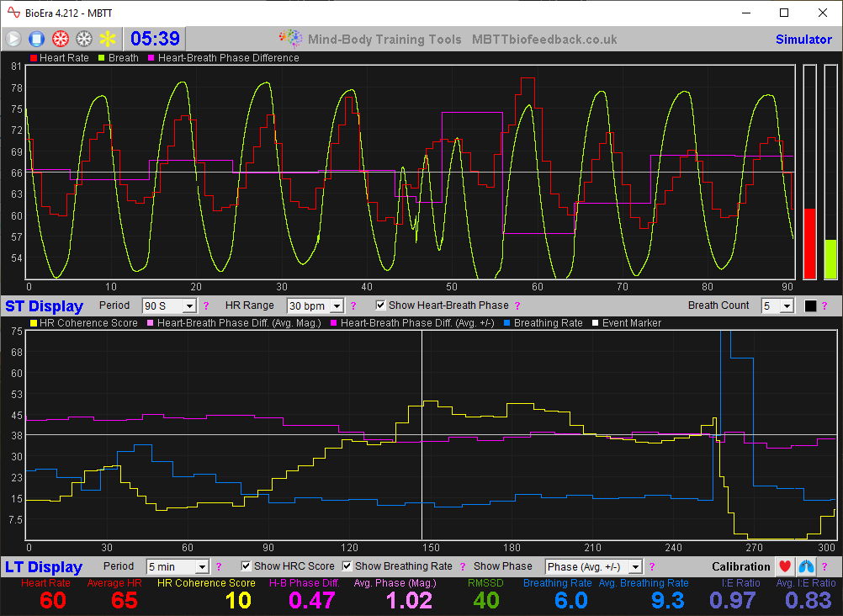Image resolution: width=843 pixels, height=616 pixels.
Task: Click the Play icon in the toolbar
Action: pos(13,38)
